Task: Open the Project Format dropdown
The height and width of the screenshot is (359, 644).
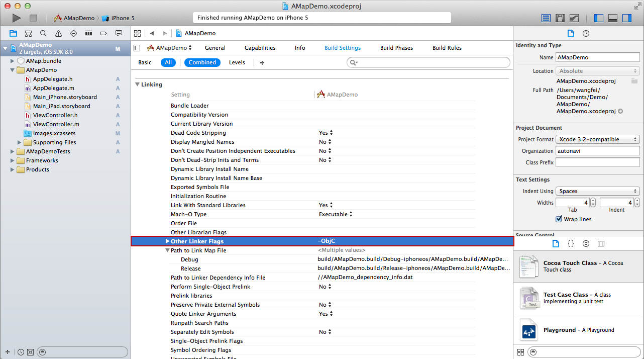Action: pos(598,139)
